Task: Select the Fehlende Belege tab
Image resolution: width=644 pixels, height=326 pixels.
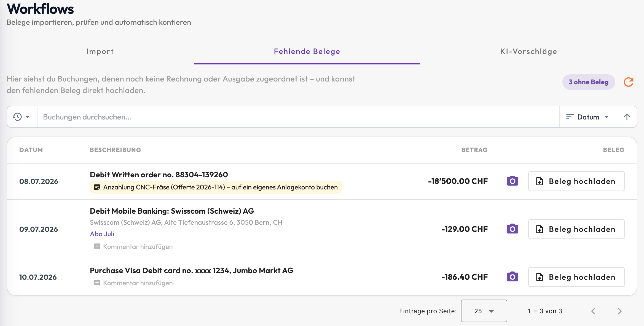Action: 307,51
